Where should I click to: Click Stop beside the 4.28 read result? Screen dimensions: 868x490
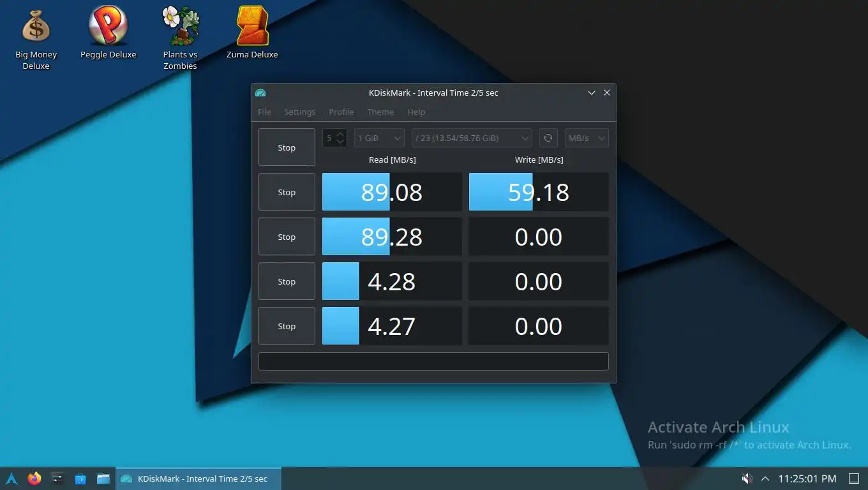click(x=287, y=281)
